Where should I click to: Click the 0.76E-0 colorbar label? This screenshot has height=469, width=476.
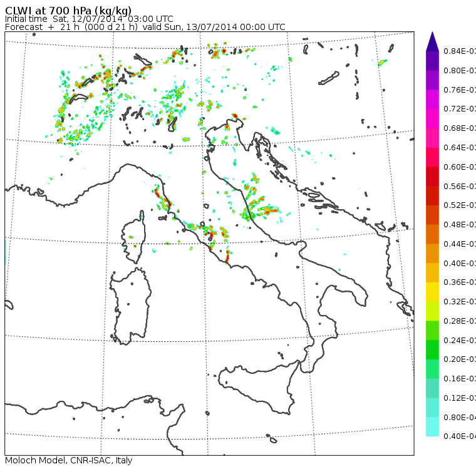460,90
